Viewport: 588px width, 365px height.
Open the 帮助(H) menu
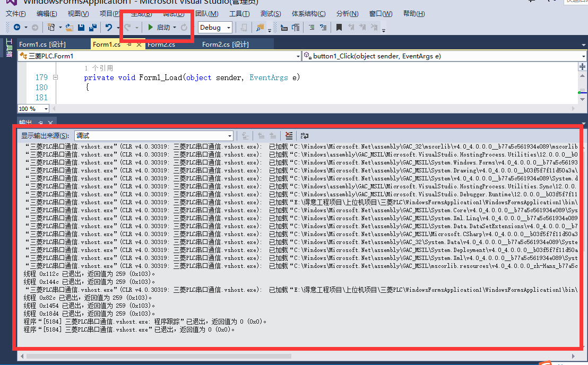(x=414, y=14)
